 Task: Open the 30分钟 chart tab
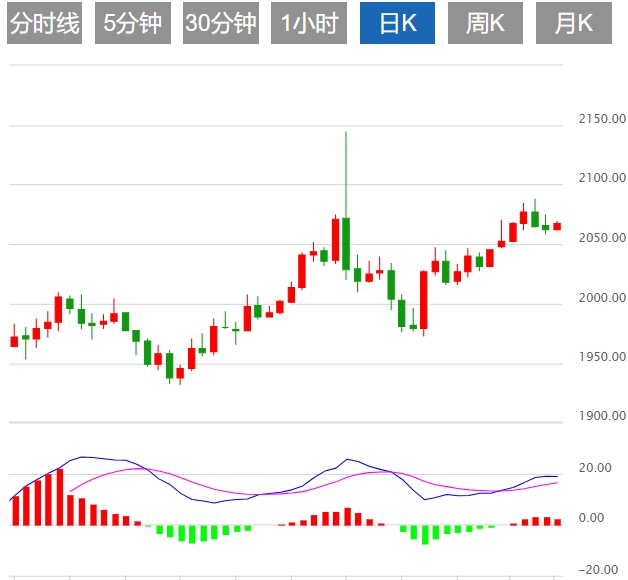[221, 23]
